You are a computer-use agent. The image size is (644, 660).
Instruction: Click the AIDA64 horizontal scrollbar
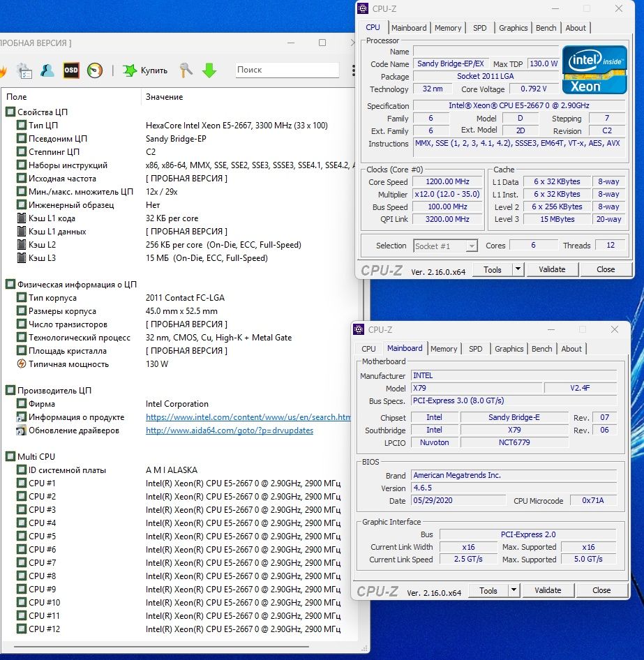162,647
